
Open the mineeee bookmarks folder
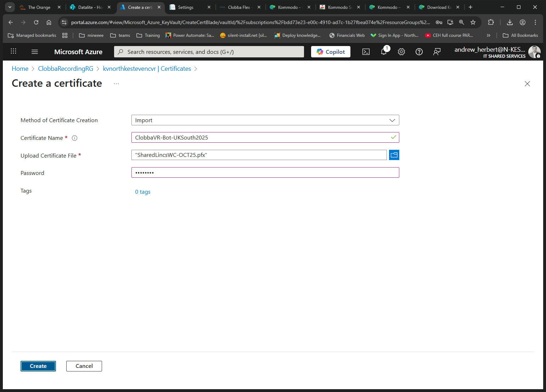click(91, 35)
